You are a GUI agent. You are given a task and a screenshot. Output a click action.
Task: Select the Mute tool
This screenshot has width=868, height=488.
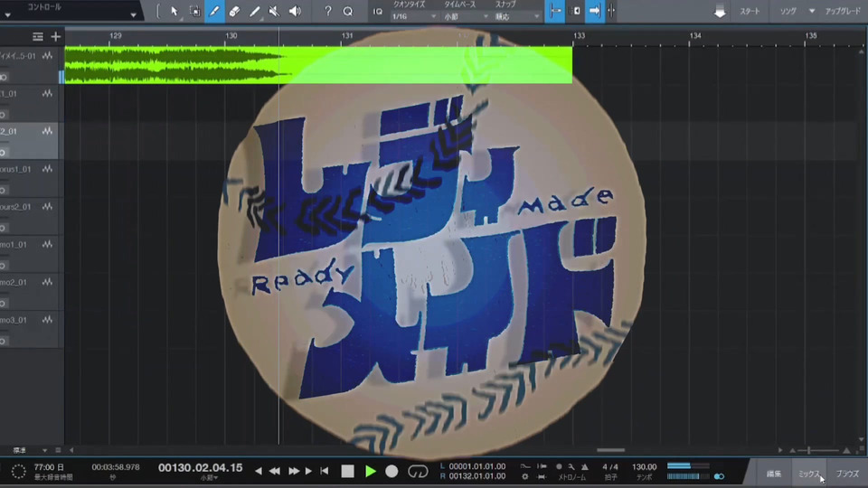click(x=274, y=11)
